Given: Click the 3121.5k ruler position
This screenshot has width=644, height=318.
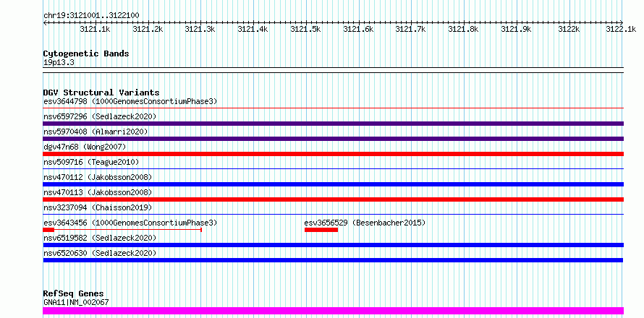Looking at the screenshot, I should (x=305, y=29).
